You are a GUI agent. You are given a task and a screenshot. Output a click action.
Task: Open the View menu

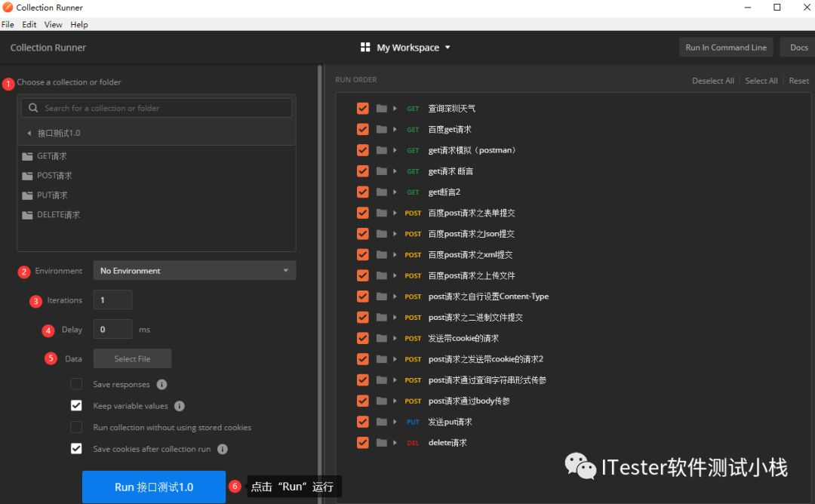click(x=53, y=24)
